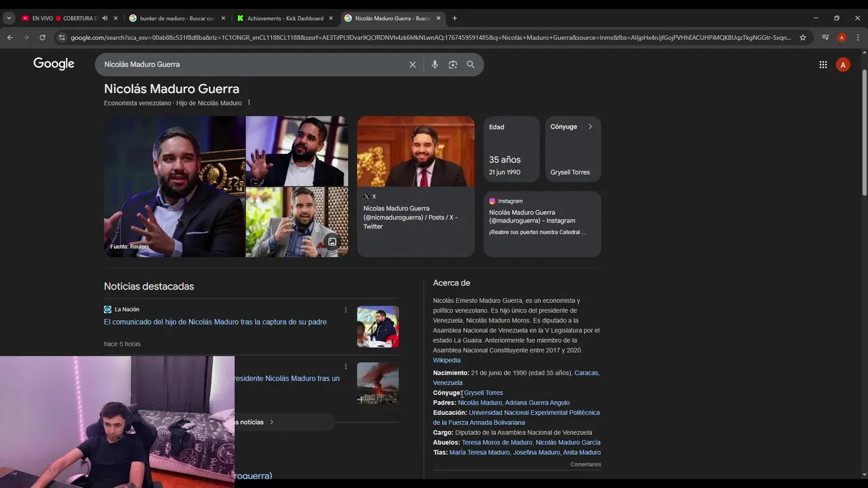Follow the Caracas birthplace link
868x488 pixels.
[586, 373]
